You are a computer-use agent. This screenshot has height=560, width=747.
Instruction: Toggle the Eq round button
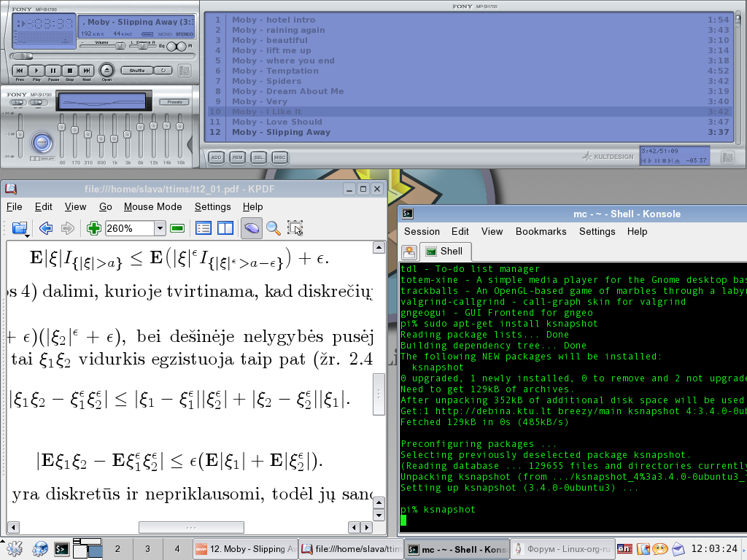coord(171,46)
